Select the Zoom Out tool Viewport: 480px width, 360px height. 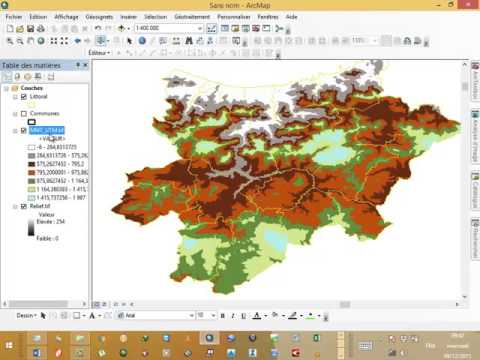point(20,41)
